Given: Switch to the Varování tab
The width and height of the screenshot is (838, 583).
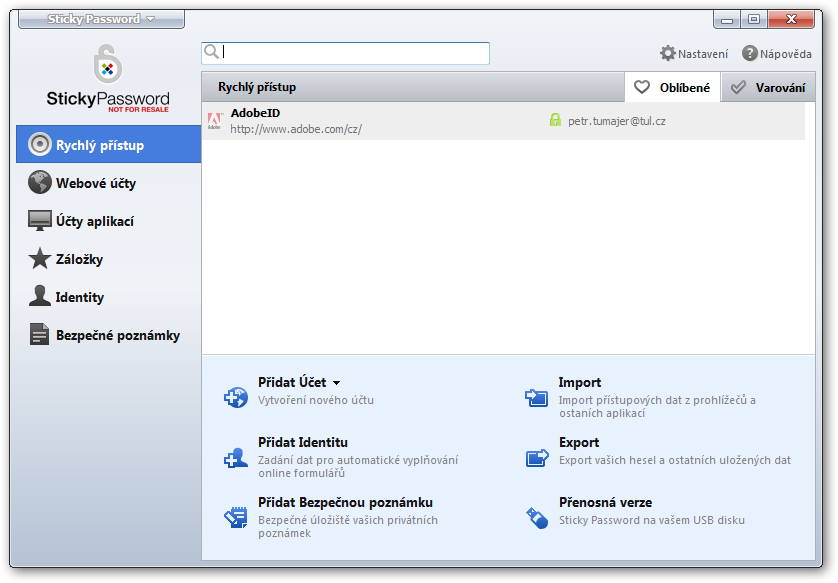Looking at the screenshot, I should tap(768, 87).
